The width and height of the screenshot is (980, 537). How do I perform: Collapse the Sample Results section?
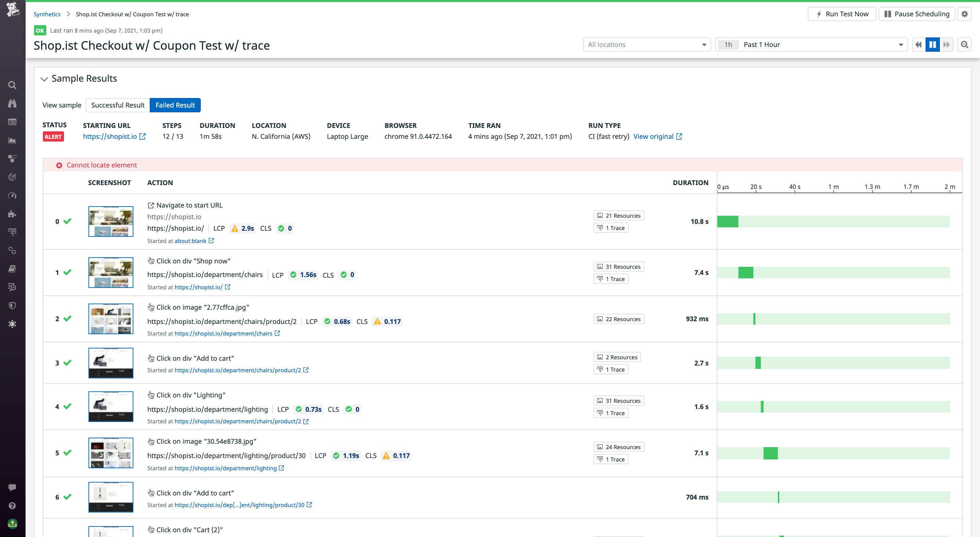[x=44, y=79]
